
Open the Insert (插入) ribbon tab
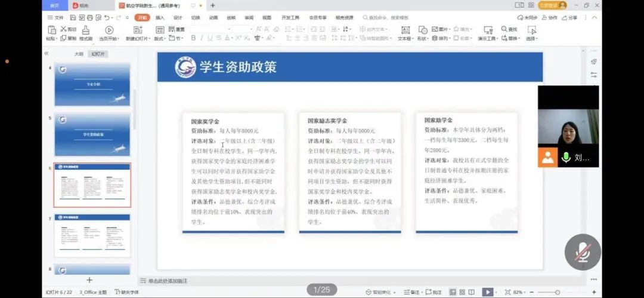point(160,18)
